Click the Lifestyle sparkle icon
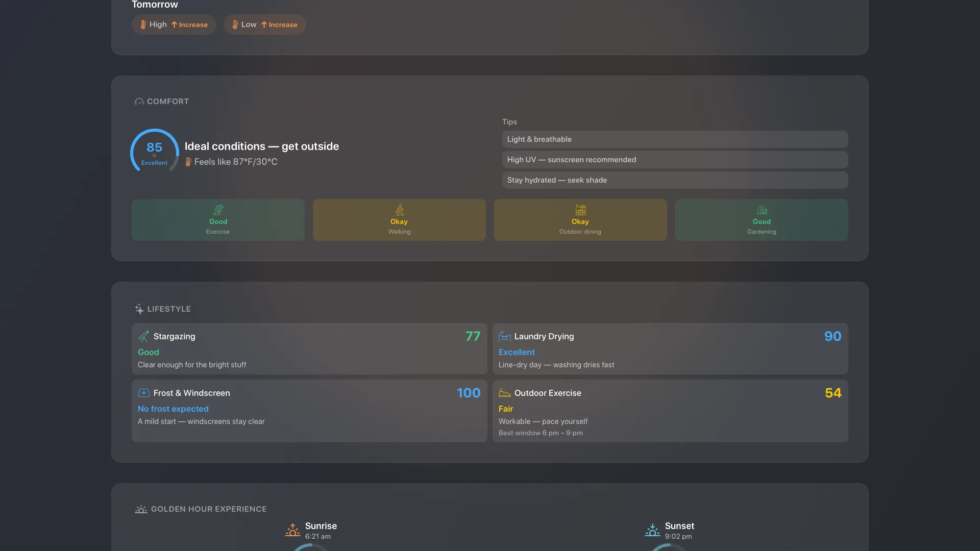 [x=139, y=309]
